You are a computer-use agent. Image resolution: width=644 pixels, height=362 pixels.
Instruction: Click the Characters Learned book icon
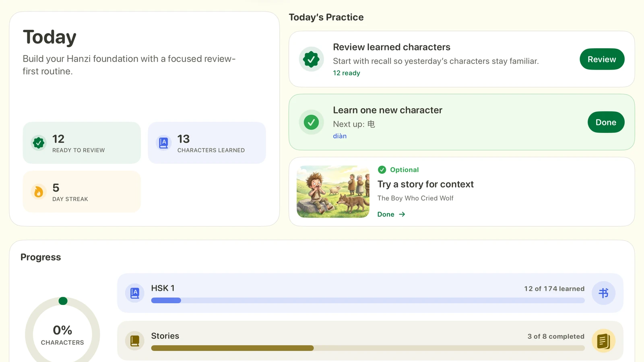pyautogui.click(x=163, y=143)
